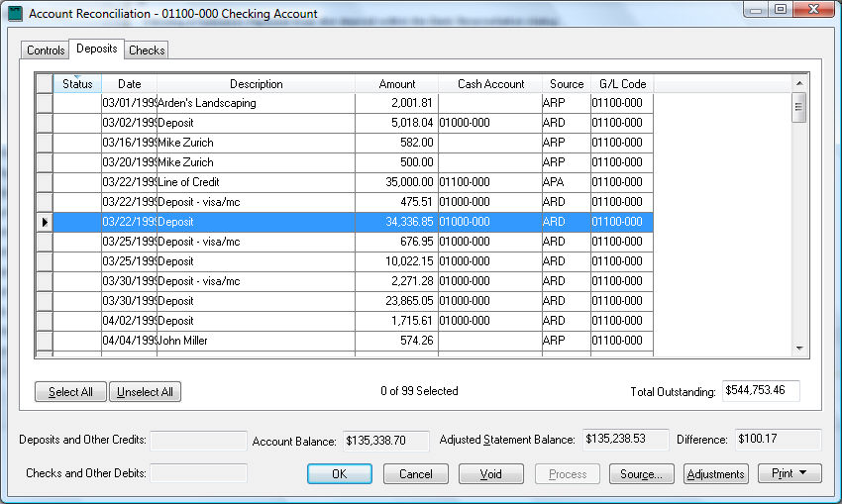Image resolution: width=842 pixels, height=504 pixels.
Task: Switch to the Controls tab
Action: pos(46,50)
